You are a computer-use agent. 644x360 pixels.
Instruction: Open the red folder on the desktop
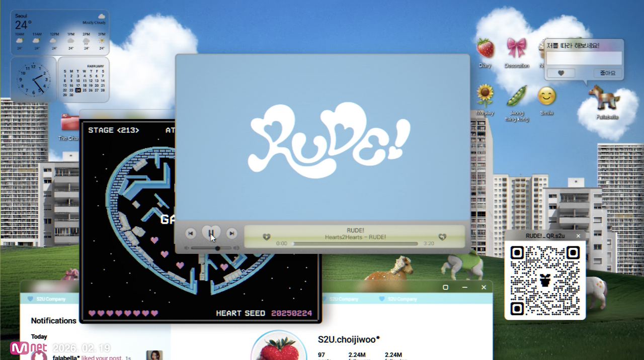(x=69, y=123)
